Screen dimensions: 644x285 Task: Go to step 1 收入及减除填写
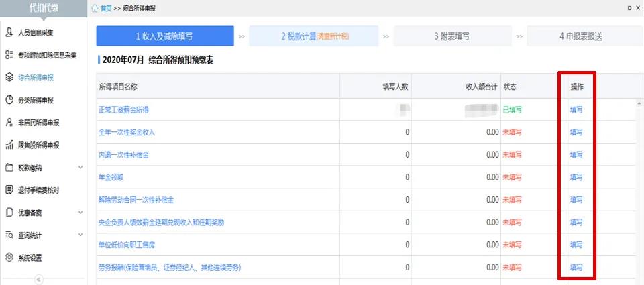coord(165,36)
